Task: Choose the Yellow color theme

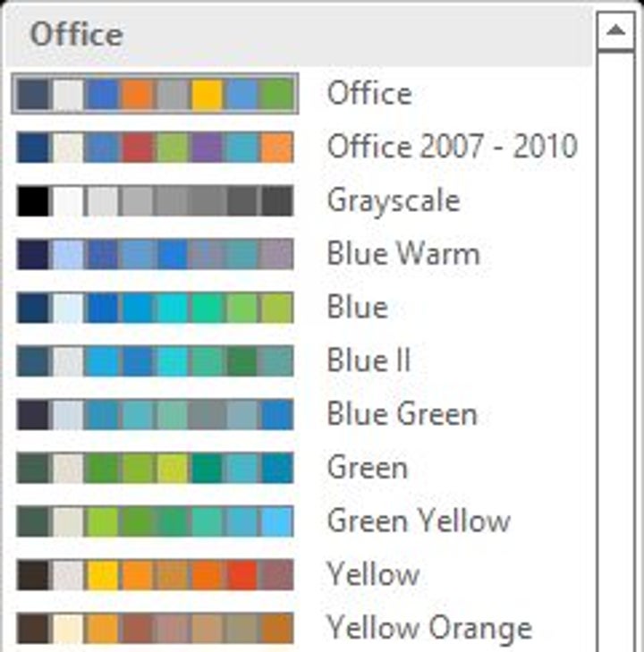Action: pyautogui.click(x=373, y=574)
